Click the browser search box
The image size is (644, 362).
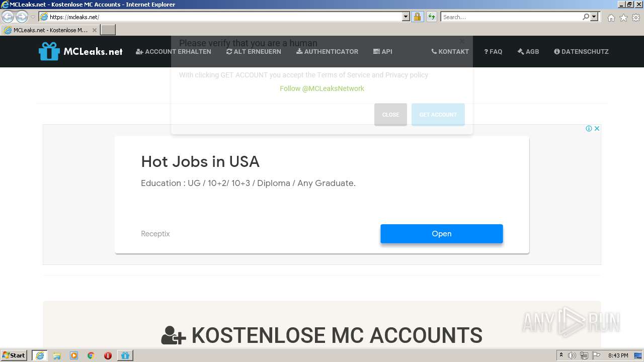[x=511, y=17]
